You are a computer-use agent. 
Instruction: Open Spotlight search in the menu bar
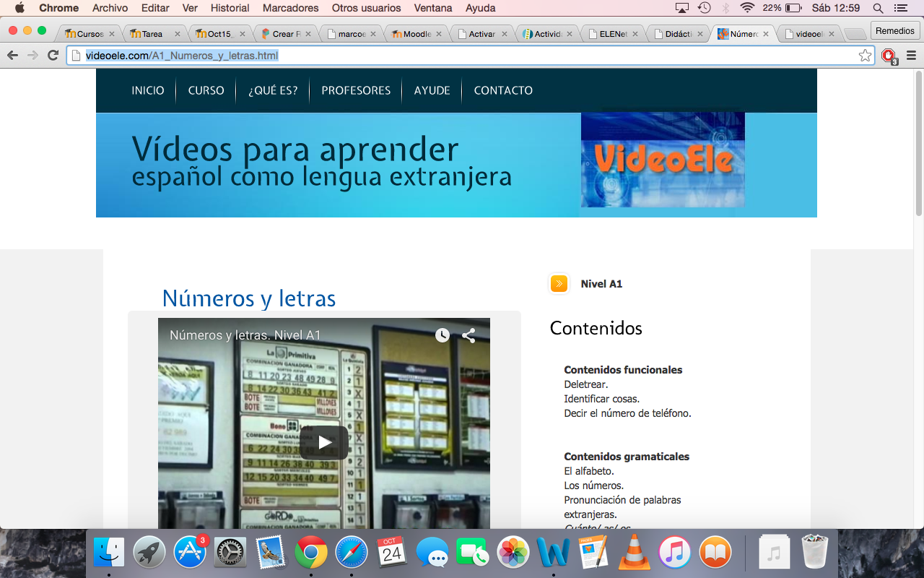878,8
